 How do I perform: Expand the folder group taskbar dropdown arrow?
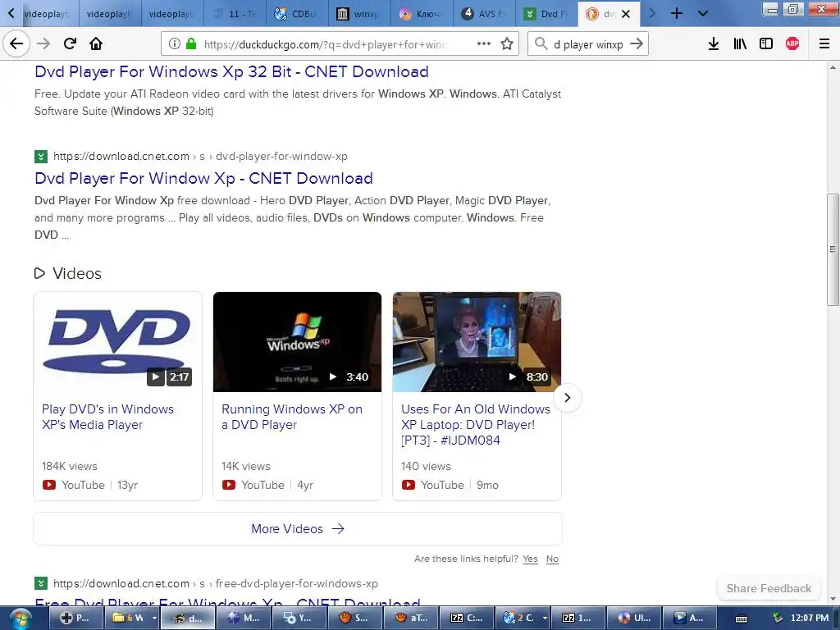click(154, 618)
